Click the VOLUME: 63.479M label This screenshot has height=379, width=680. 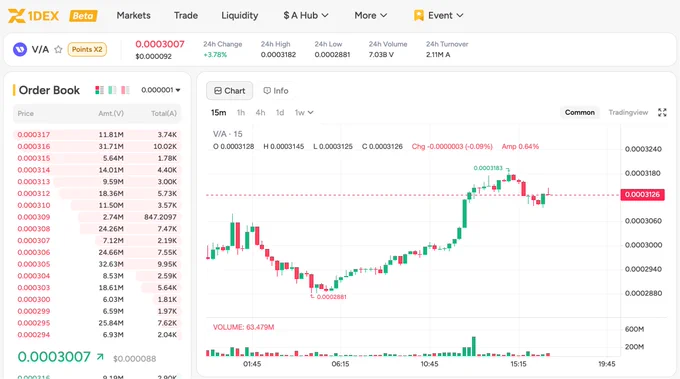point(243,327)
